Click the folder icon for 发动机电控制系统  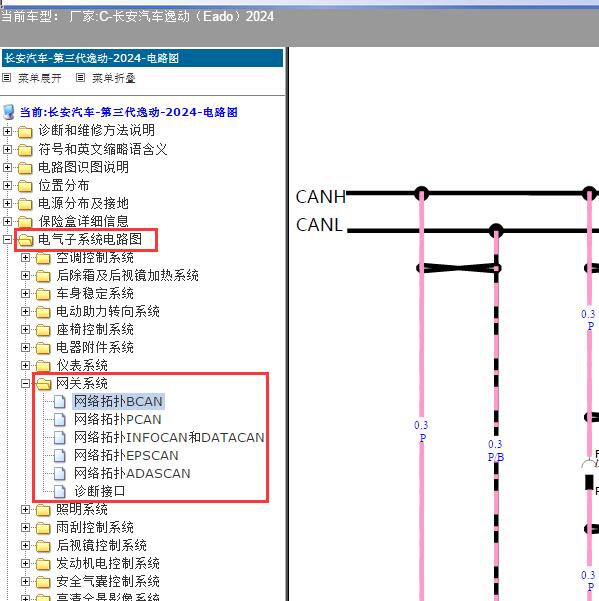43,564
